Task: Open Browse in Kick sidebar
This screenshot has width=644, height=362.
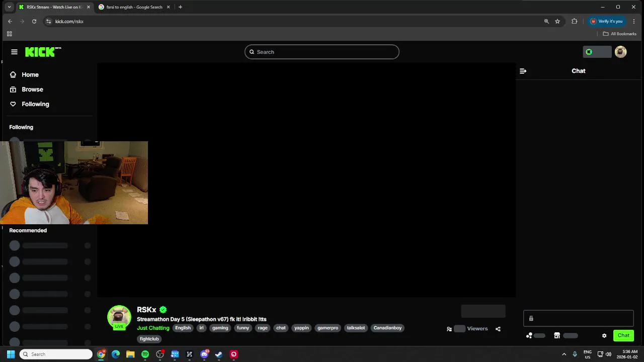Action: coord(32,89)
